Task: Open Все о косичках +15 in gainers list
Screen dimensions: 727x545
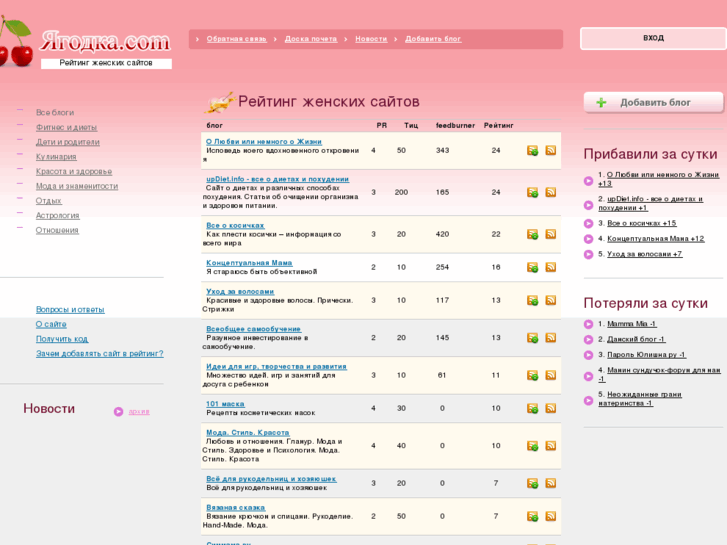Action: pyautogui.click(x=642, y=224)
